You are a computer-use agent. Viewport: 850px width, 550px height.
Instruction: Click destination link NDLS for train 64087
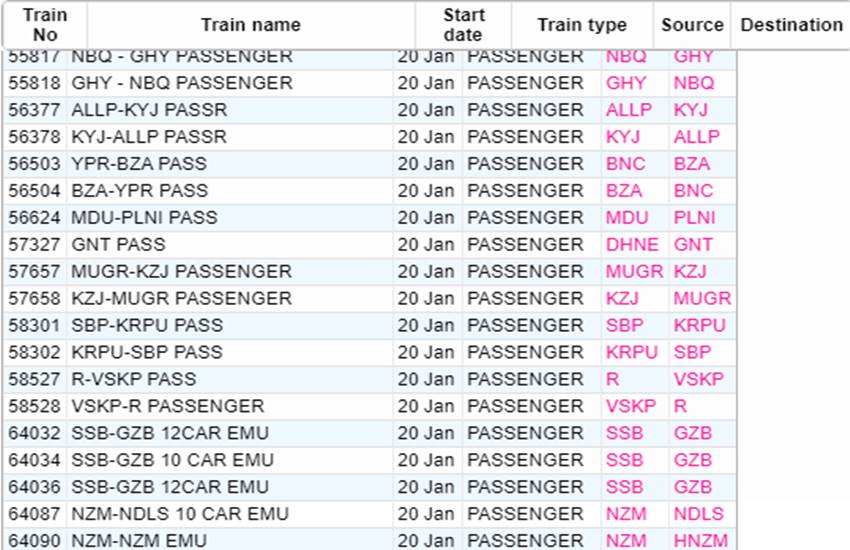pyautogui.click(x=696, y=514)
